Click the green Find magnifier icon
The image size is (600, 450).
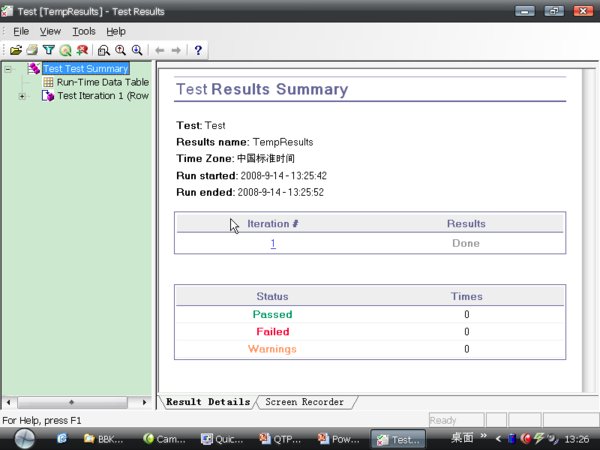coord(65,50)
